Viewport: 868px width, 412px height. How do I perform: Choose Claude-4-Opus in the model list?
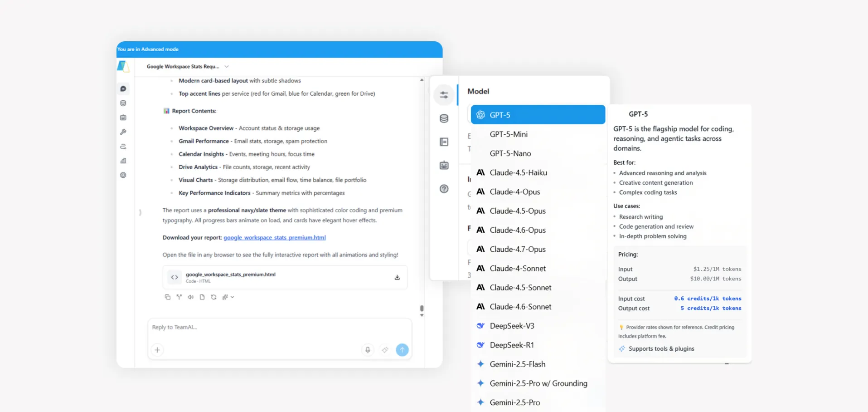click(538, 191)
